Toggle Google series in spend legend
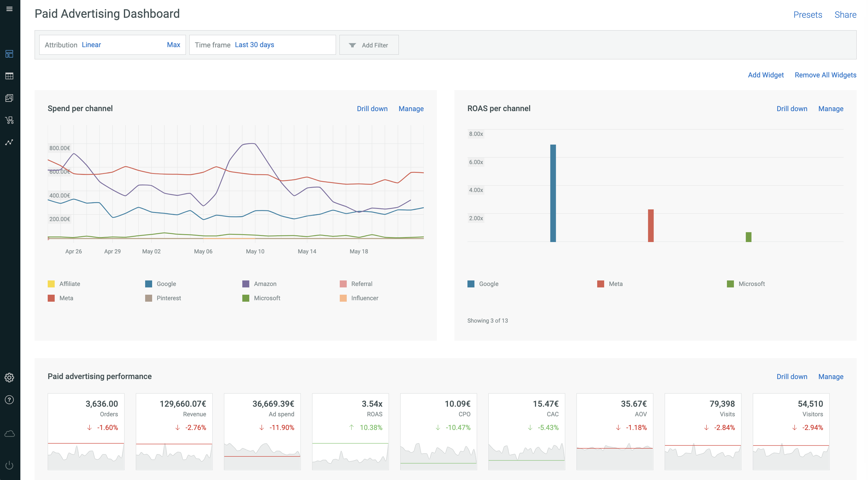 click(x=161, y=284)
